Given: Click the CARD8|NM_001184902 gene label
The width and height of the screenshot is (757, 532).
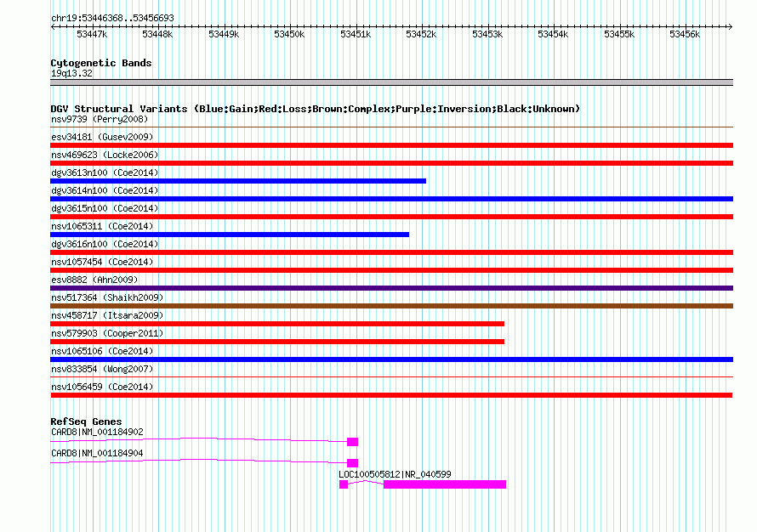Looking at the screenshot, I should (97, 433).
